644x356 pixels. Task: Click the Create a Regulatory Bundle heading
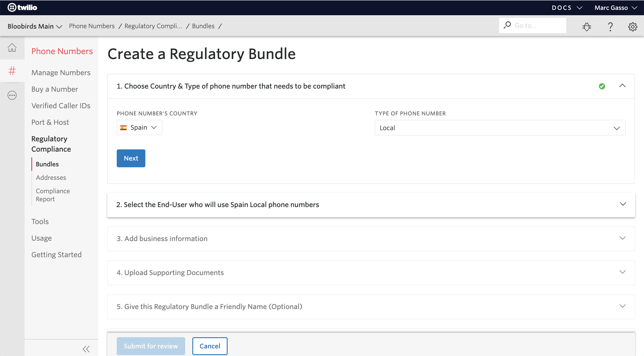coord(201,54)
